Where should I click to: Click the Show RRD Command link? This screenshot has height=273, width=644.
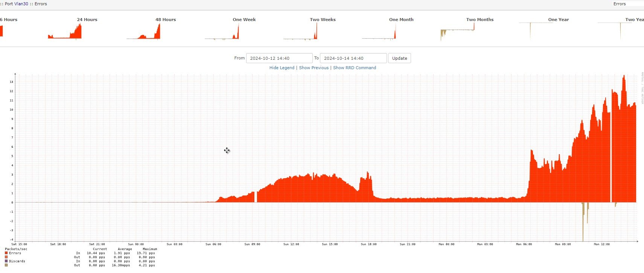pyautogui.click(x=355, y=68)
